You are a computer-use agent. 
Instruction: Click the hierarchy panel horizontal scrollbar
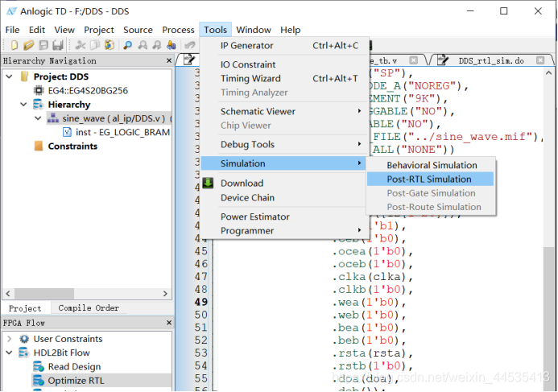[x=44, y=294]
